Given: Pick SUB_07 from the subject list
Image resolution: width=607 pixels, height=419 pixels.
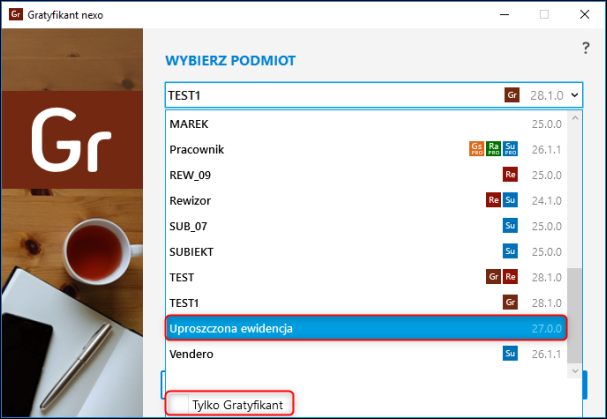Looking at the screenshot, I should [366, 226].
